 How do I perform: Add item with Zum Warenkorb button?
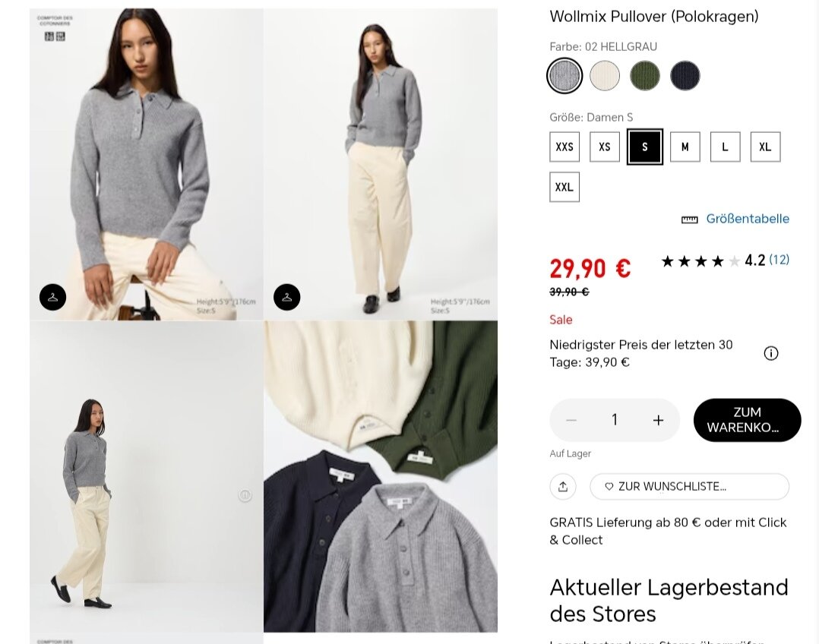point(747,420)
